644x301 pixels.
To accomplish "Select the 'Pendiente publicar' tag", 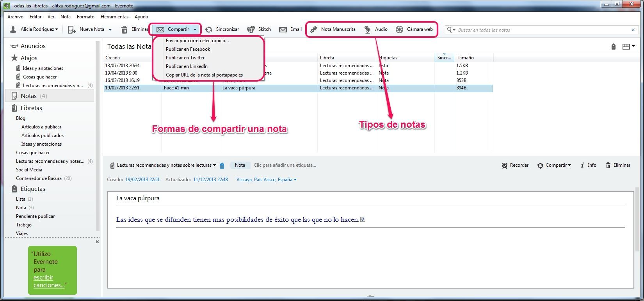I will click(35, 216).
